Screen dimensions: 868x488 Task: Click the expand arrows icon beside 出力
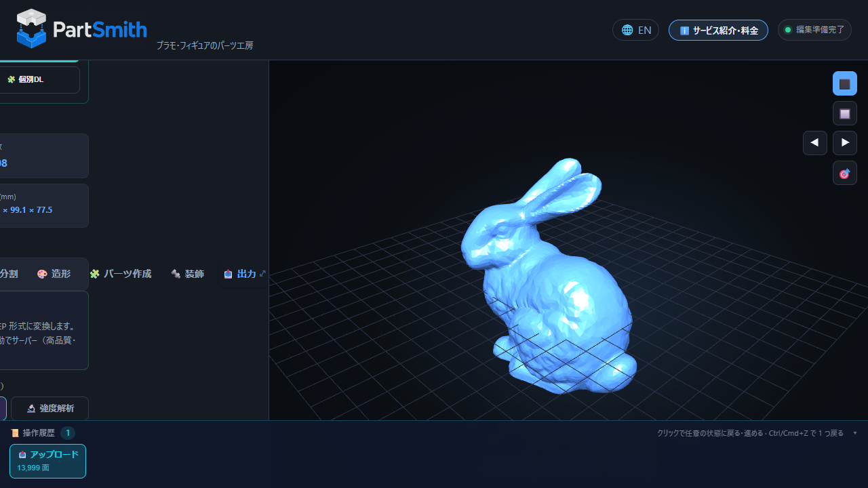(262, 274)
